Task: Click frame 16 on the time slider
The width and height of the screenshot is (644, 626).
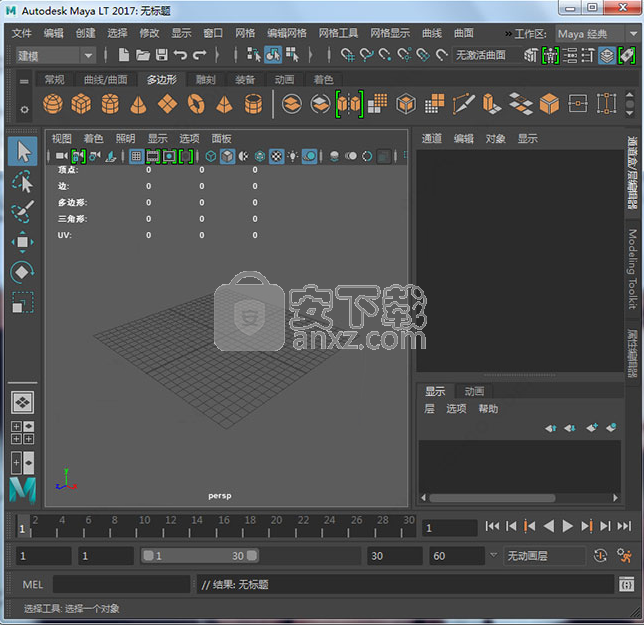Action: [x=224, y=520]
